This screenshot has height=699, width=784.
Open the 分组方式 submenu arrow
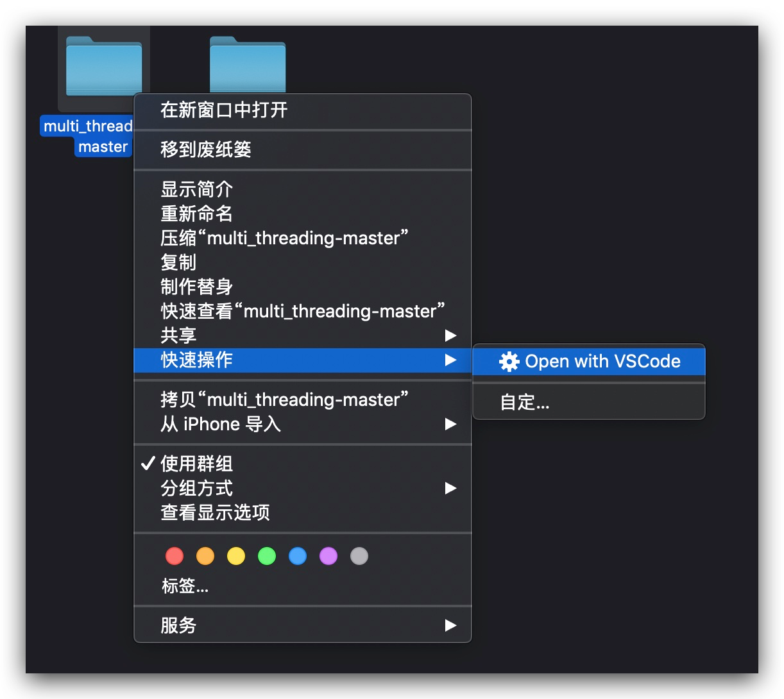[451, 488]
